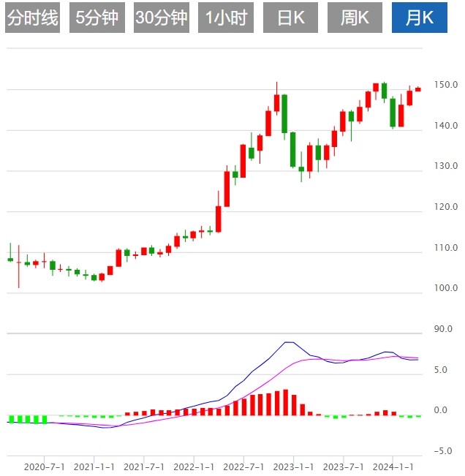
Task: Click the 100.0 price axis label
Action: (x=445, y=288)
